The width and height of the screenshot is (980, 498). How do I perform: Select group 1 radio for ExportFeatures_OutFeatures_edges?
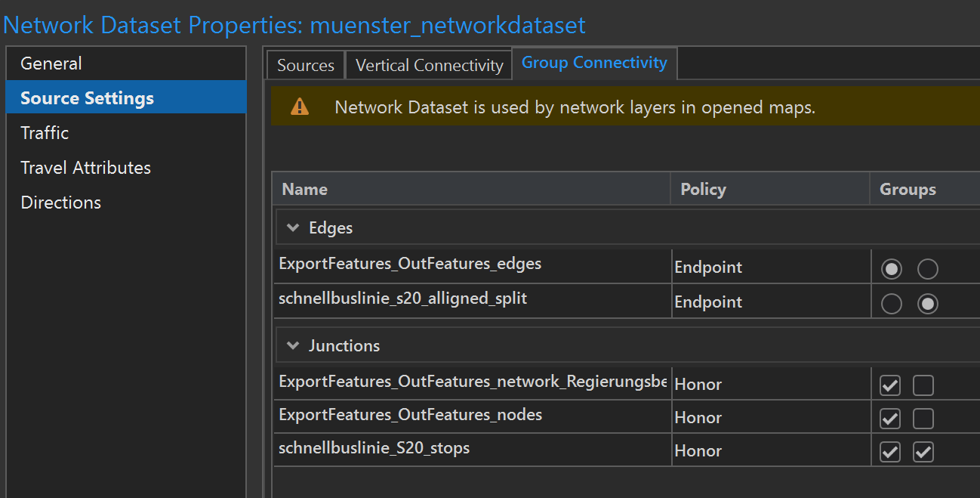(x=891, y=268)
